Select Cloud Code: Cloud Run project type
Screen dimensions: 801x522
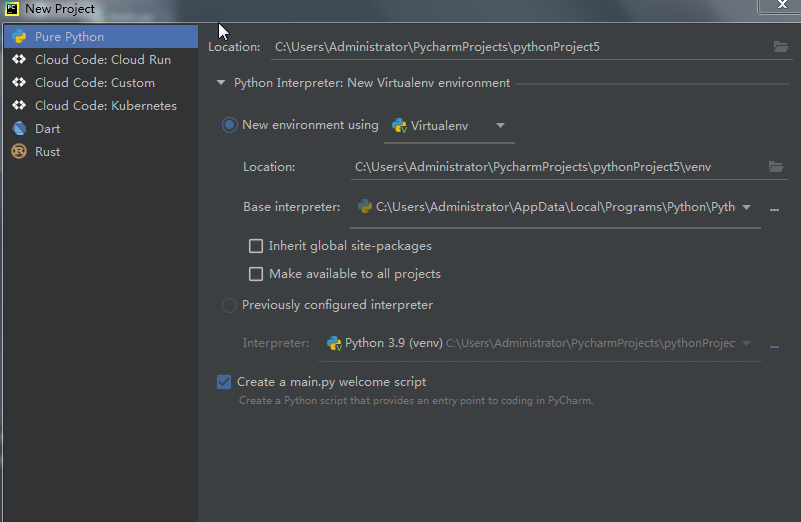pyautogui.click(x=101, y=60)
